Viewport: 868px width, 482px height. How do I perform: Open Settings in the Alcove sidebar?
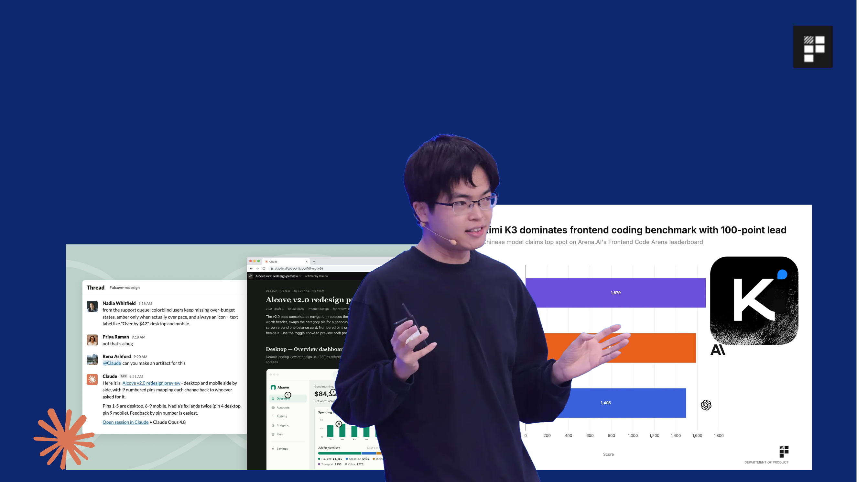point(288,449)
